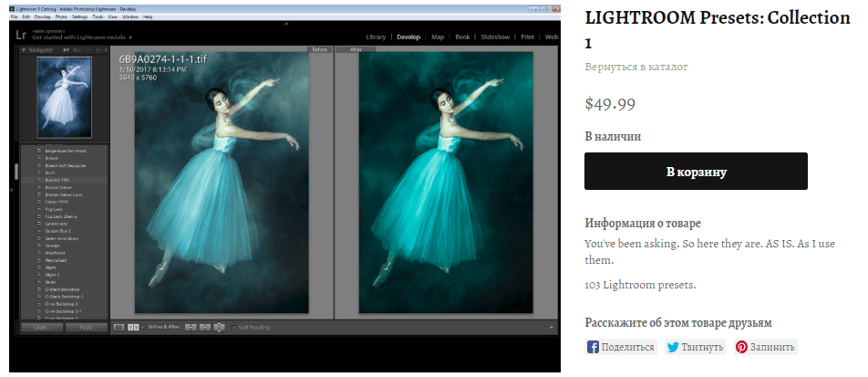Select O-Black Backdrop 2 preset
The width and height of the screenshot is (868, 377).
[66, 297]
